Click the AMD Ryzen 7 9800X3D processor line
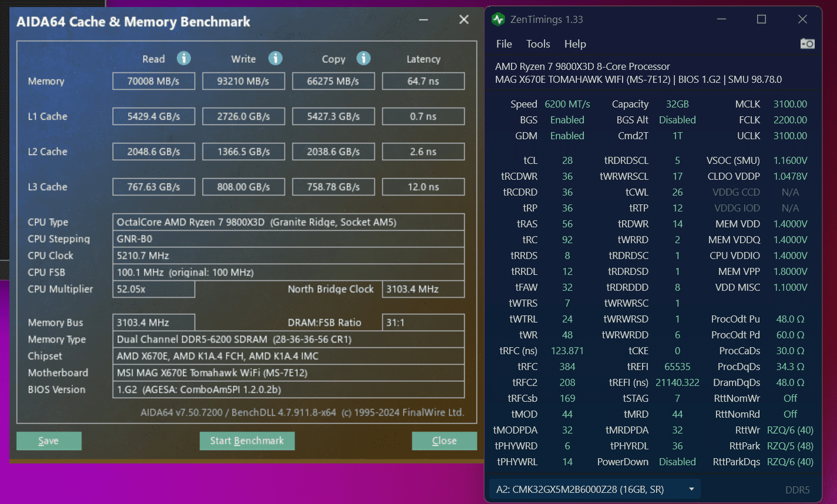The image size is (837, 504). tap(583, 66)
